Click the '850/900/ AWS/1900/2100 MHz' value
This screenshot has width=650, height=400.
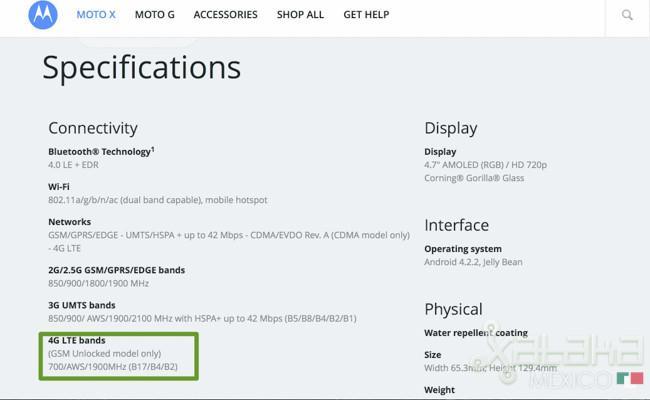202,319
